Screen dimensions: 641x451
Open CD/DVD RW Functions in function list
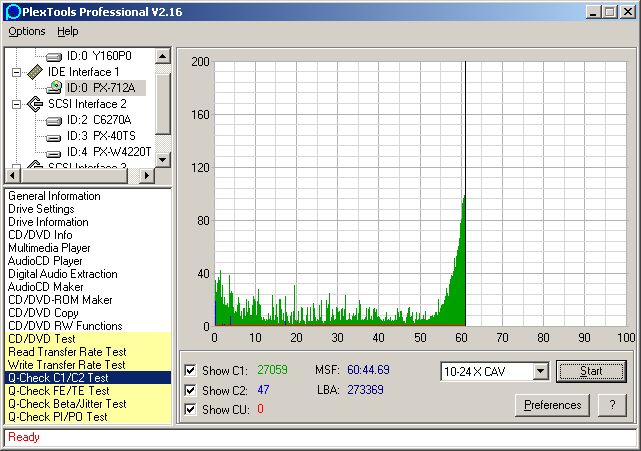(x=65, y=326)
